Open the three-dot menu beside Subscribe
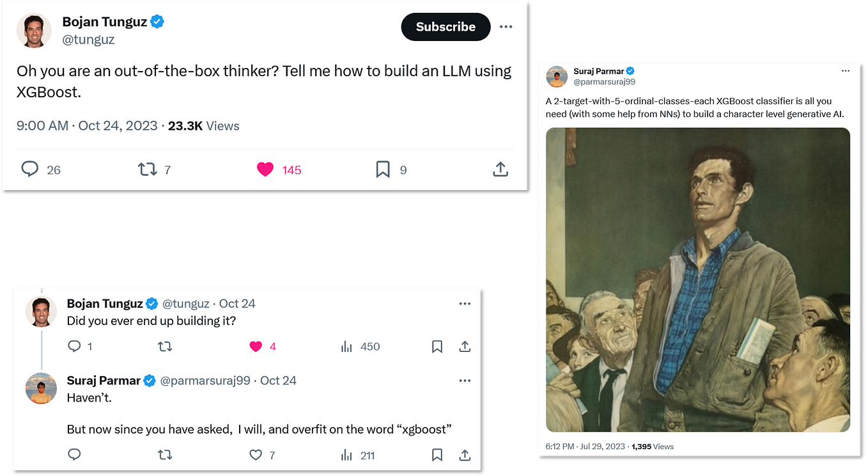This screenshot has width=868, height=476. click(x=506, y=27)
